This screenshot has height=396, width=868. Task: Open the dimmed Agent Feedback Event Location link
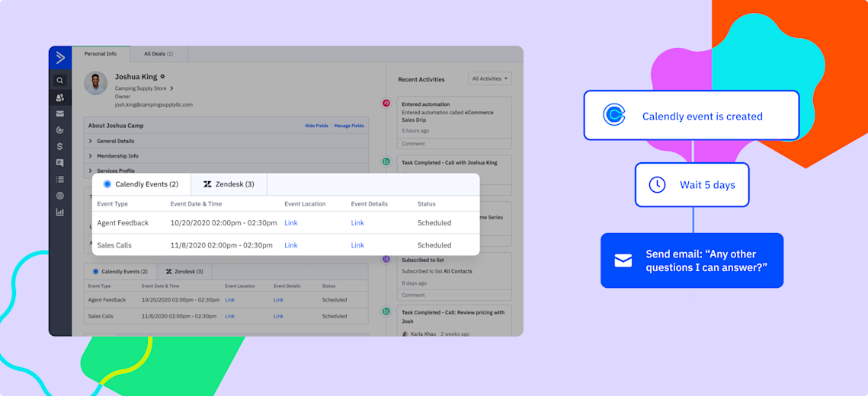pos(229,300)
